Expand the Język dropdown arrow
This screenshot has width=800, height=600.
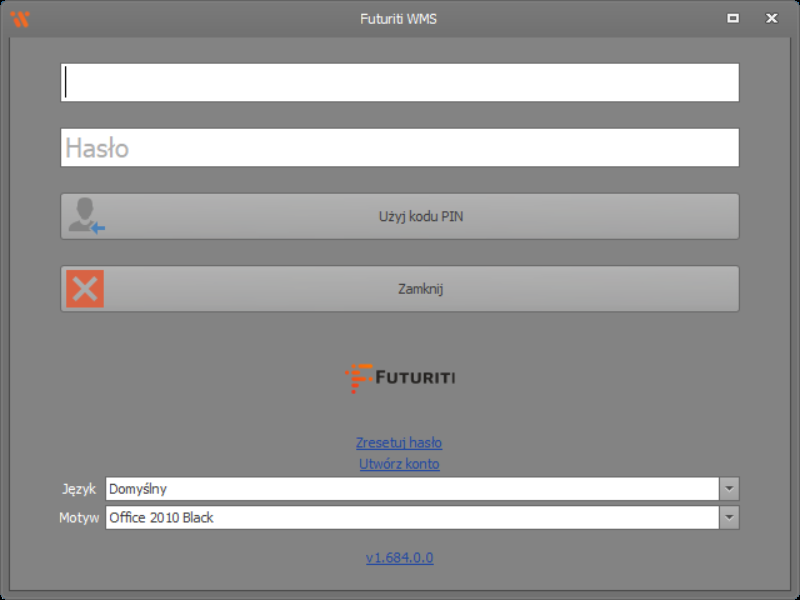click(729, 489)
